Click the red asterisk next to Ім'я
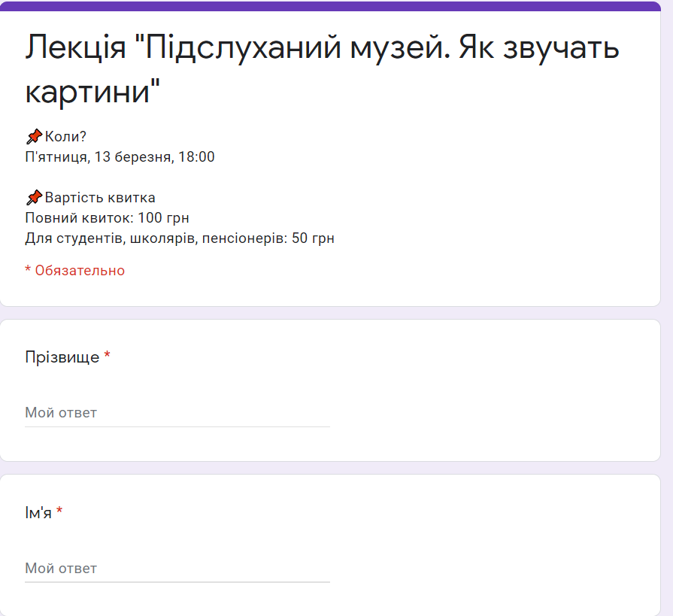This screenshot has width=673, height=616. 59,512
